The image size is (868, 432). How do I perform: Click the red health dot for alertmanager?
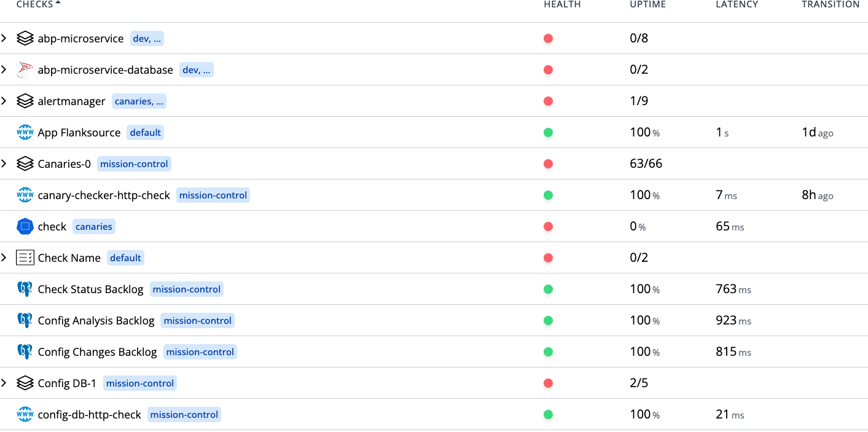[549, 101]
